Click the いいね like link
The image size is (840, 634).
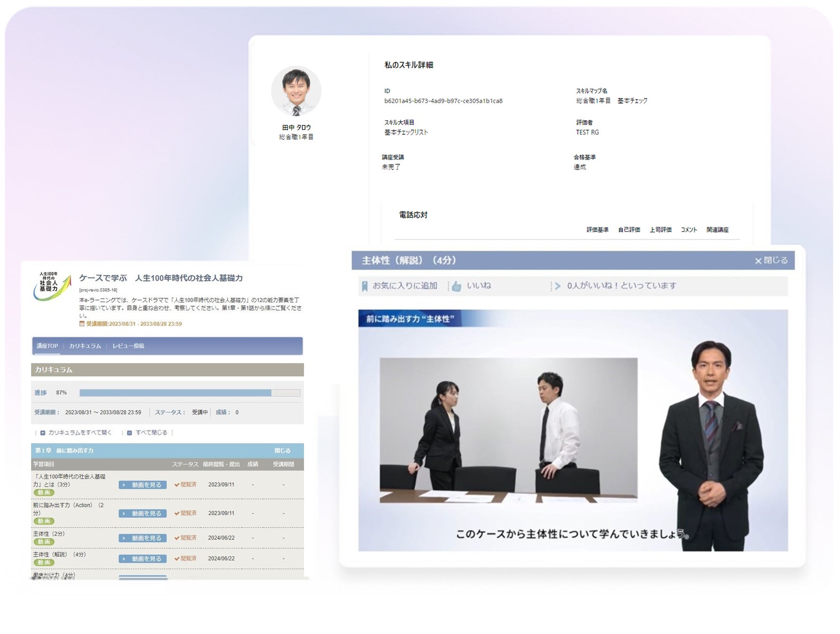click(479, 286)
